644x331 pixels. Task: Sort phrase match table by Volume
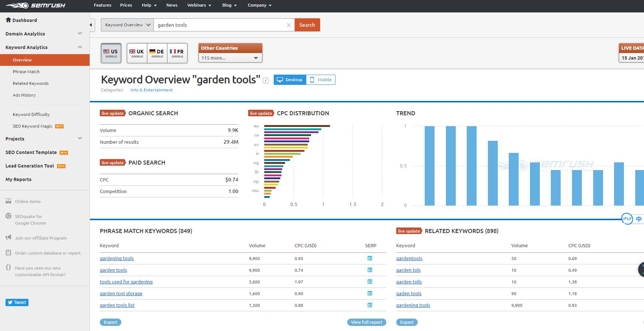[257, 246]
